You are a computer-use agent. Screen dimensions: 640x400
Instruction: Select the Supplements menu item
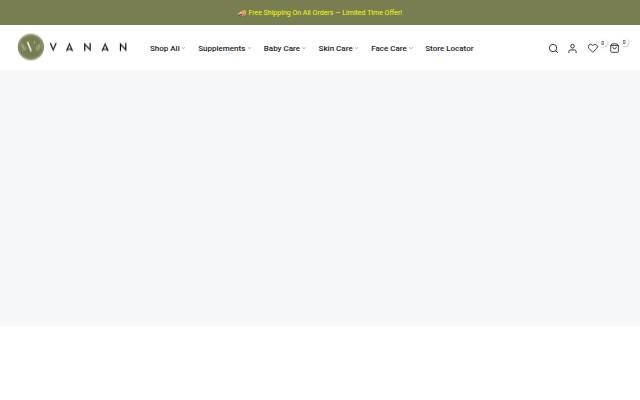coord(222,49)
